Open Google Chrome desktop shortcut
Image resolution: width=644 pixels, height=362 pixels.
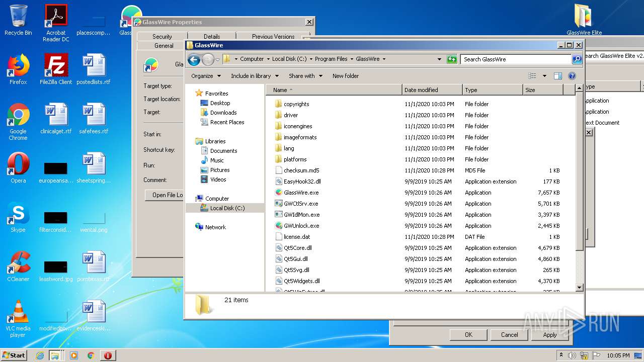pos(18,122)
